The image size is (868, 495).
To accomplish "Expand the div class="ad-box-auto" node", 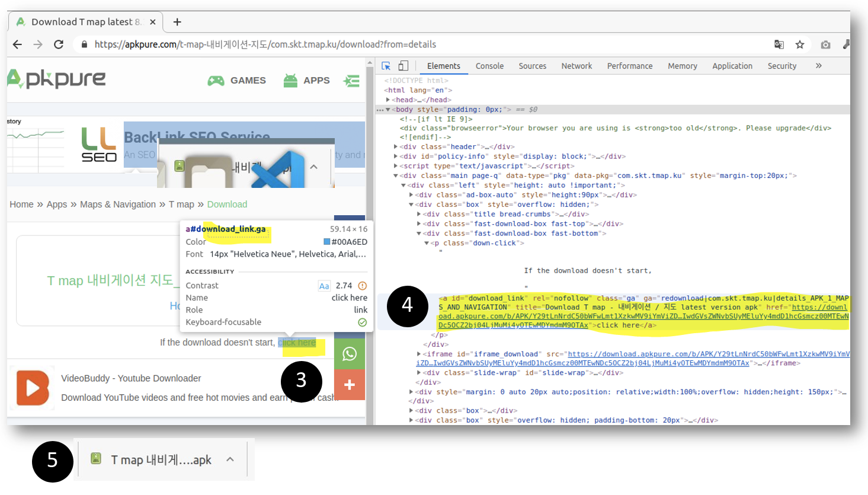I will click(x=411, y=195).
